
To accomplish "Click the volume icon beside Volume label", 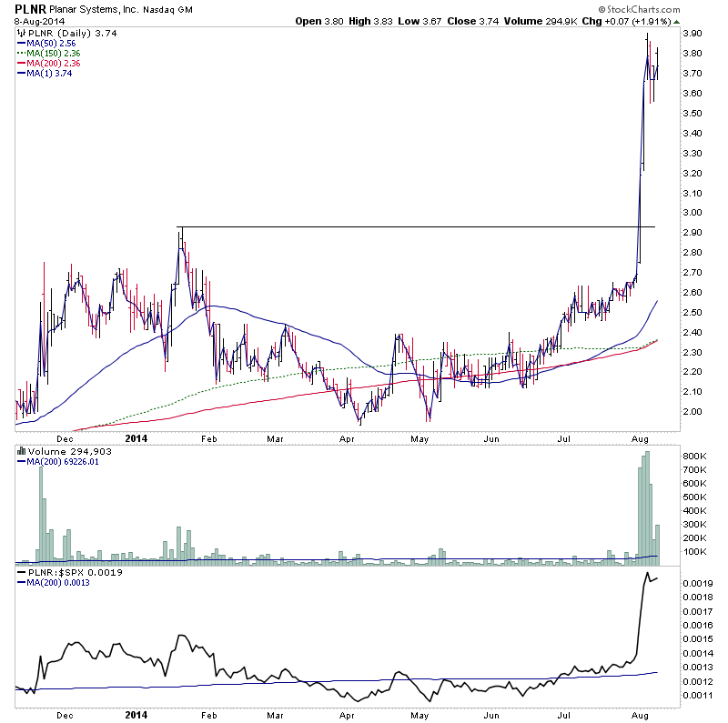I will click(21, 450).
